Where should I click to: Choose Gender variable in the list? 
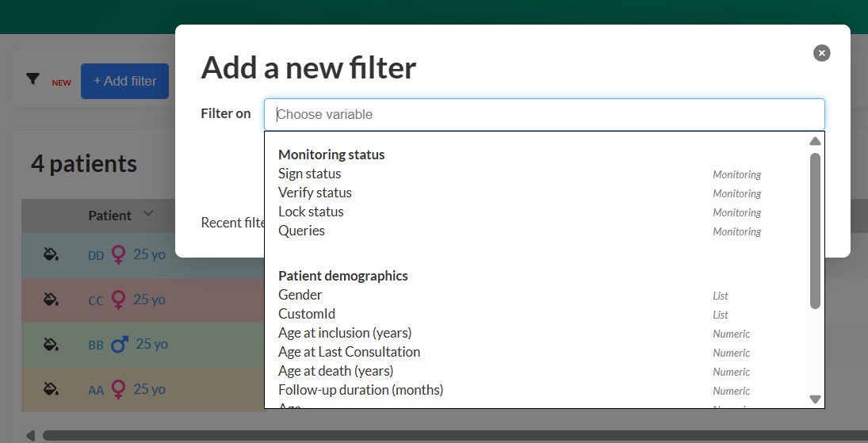coord(300,295)
